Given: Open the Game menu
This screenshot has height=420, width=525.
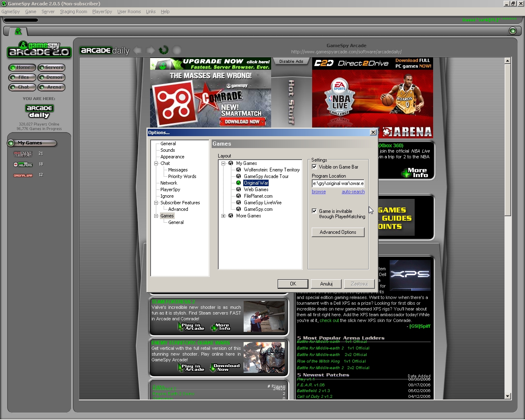Looking at the screenshot, I should [x=31, y=11].
